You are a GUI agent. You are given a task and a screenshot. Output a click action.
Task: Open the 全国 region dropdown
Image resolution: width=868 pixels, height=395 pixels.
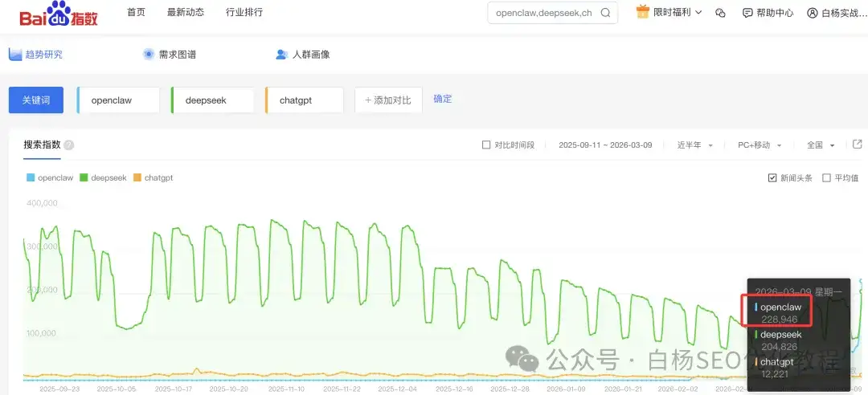tap(821, 145)
